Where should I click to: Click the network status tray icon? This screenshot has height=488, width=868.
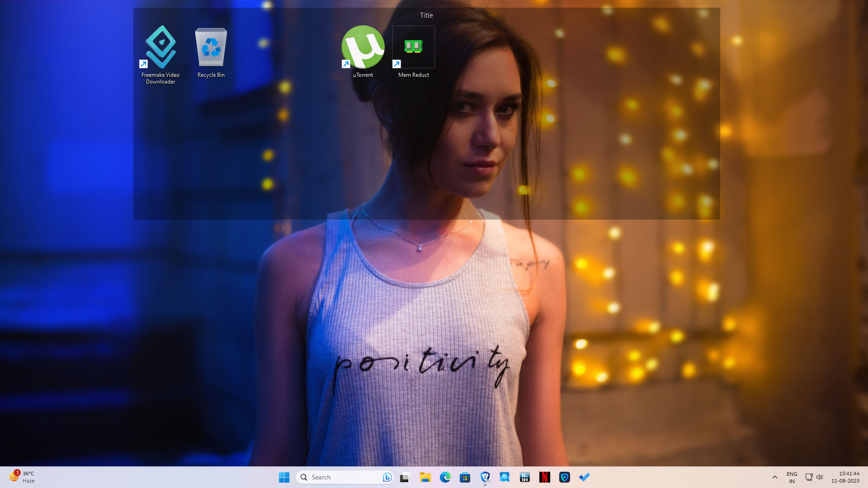(x=809, y=477)
